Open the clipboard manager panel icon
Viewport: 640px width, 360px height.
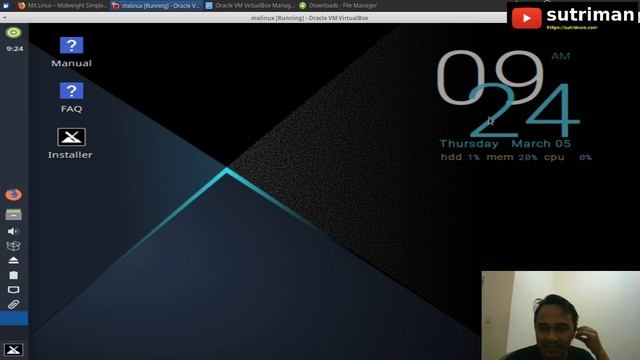coord(13,275)
